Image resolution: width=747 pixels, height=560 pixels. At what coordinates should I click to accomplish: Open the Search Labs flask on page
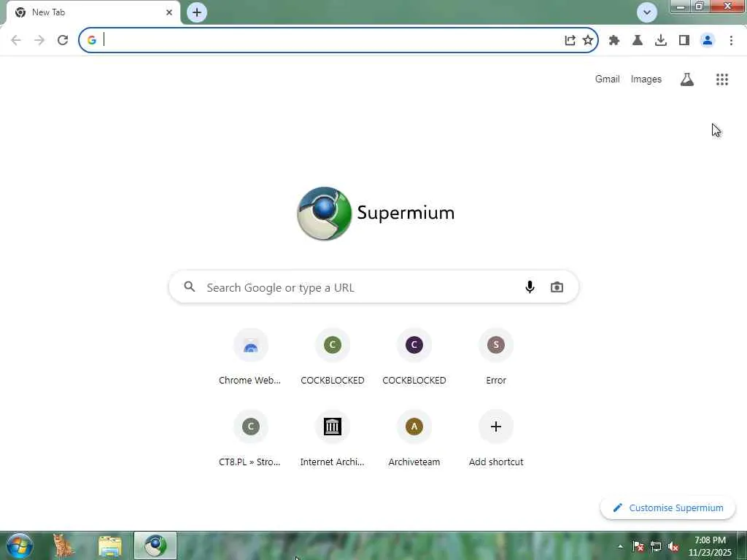(x=687, y=79)
